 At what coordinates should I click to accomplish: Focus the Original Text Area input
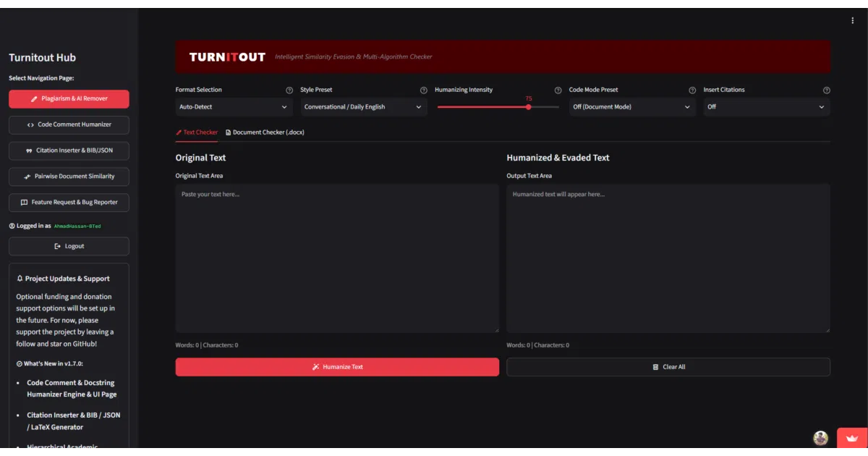(x=337, y=258)
